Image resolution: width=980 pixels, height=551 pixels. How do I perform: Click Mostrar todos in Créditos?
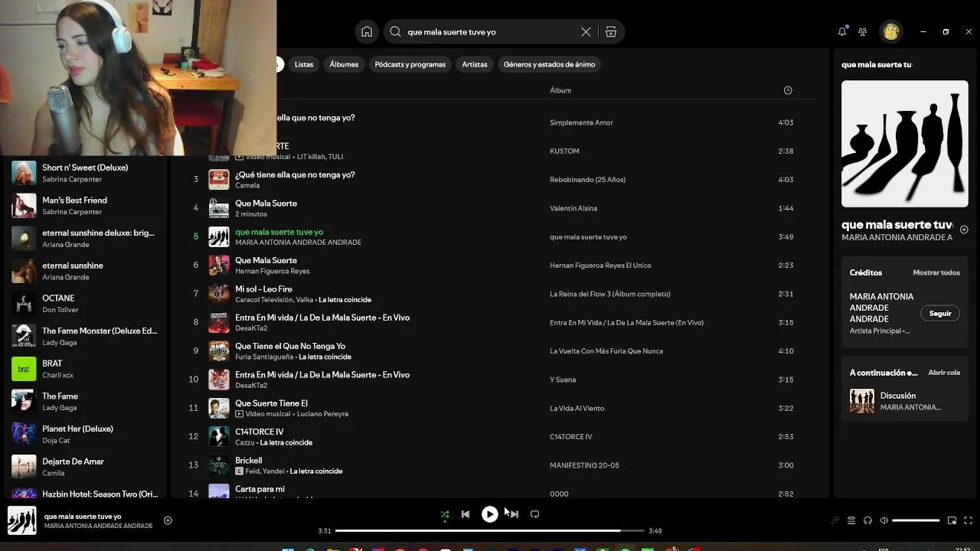coord(936,272)
